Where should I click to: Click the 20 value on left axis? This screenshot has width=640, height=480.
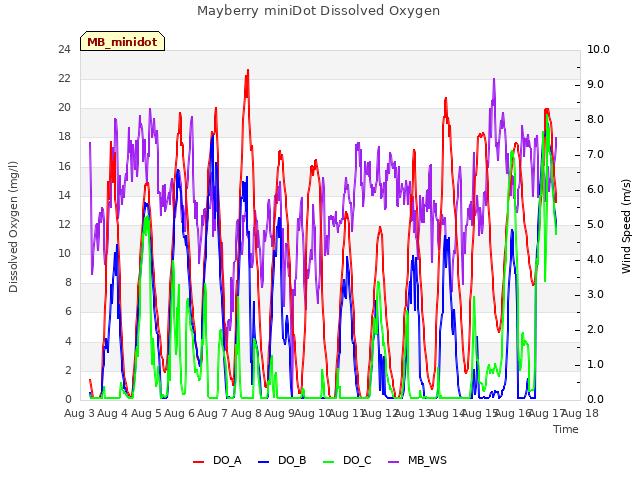[x=64, y=107]
